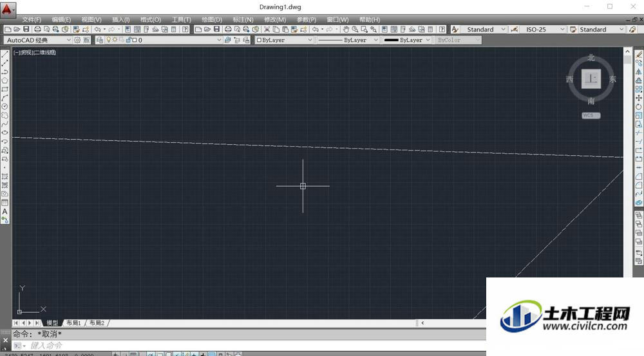Select the Array tool

click(x=639, y=89)
